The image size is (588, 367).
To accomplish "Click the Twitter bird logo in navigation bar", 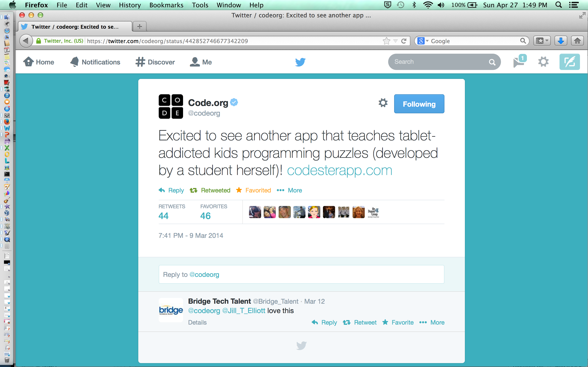I will click(300, 62).
